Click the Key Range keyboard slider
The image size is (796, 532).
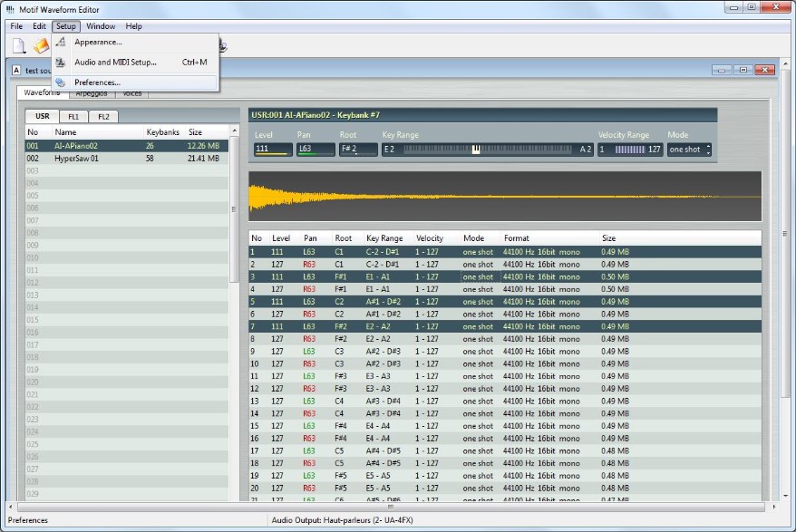click(x=488, y=150)
